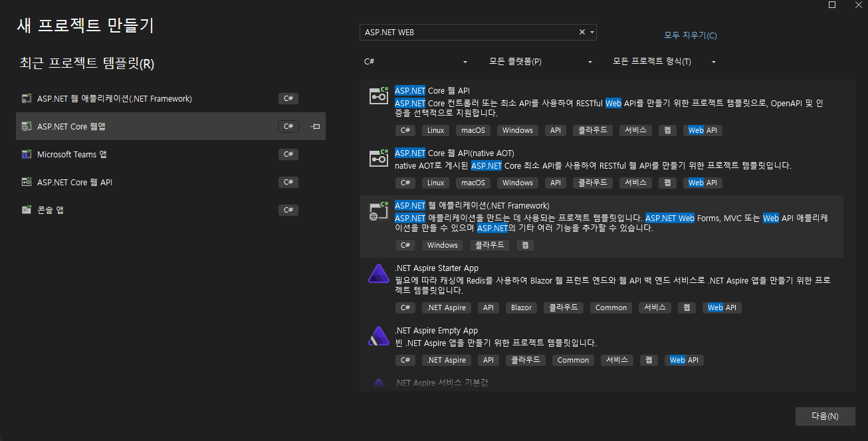Viewport: 868px width, 441px height.
Task: Click the 콘솔 앱 template icon
Action: pyautogui.click(x=27, y=210)
